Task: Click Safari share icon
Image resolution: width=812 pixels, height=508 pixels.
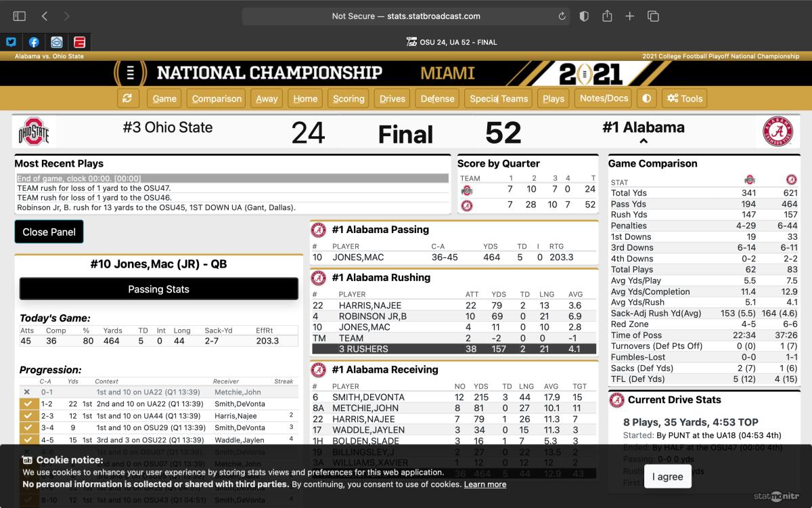Action: [607, 16]
